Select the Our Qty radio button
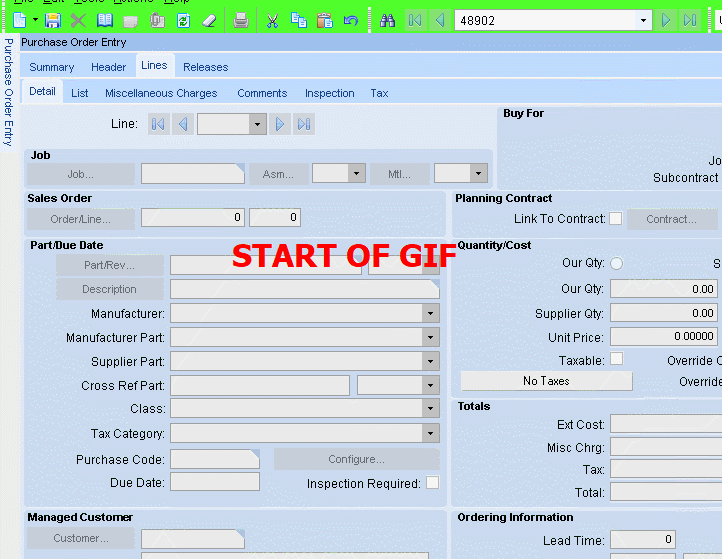The image size is (722, 559). 617,263
